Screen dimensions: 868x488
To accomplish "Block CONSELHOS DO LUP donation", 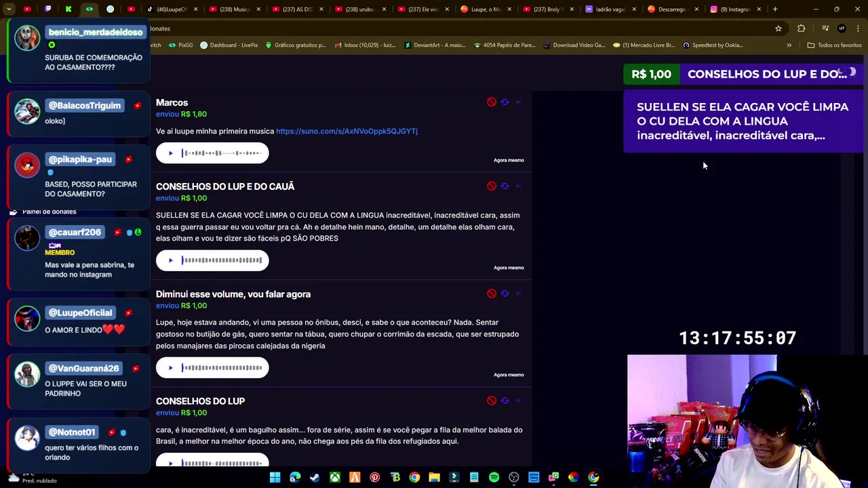I will [x=492, y=401].
